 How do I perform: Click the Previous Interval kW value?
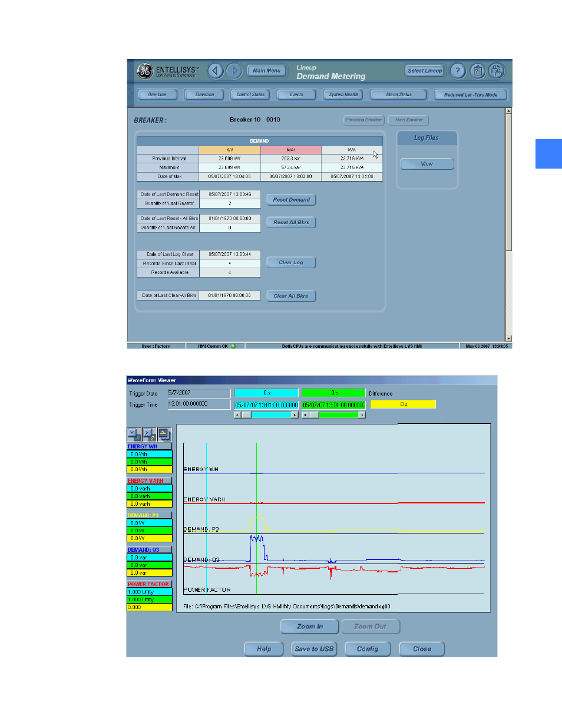pyautogui.click(x=230, y=159)
